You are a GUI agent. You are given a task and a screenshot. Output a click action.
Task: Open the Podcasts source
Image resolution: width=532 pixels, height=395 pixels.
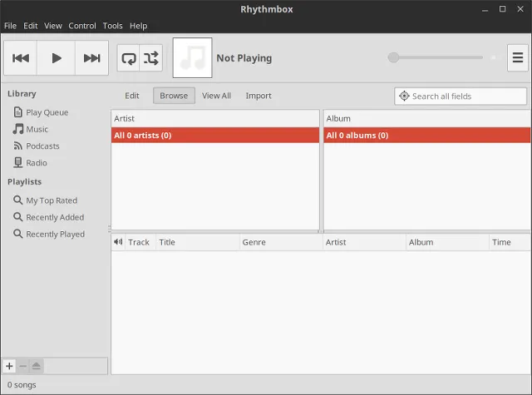click(42, 146)
